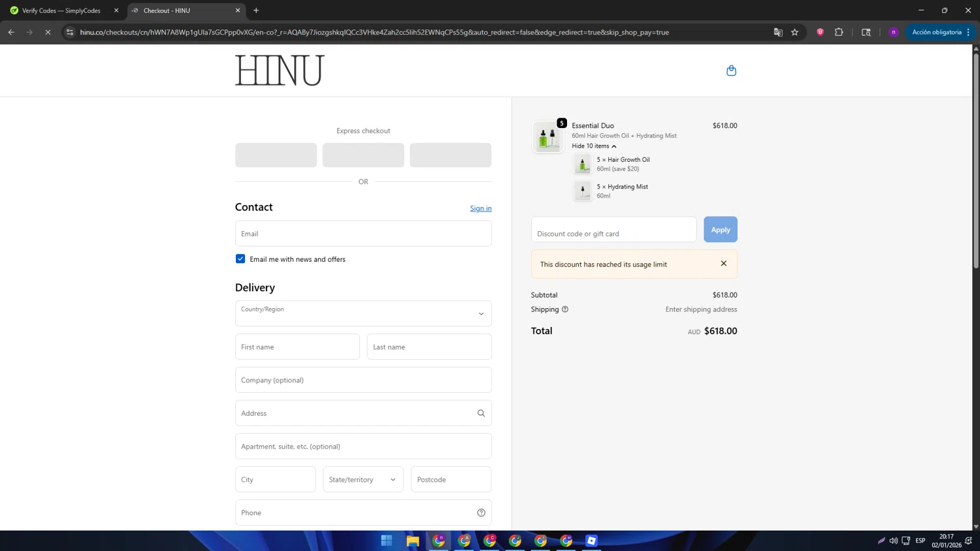Viewport: 980px width, 551px height.
Task: Open the notifications icon in system tray
Action: 968,541
